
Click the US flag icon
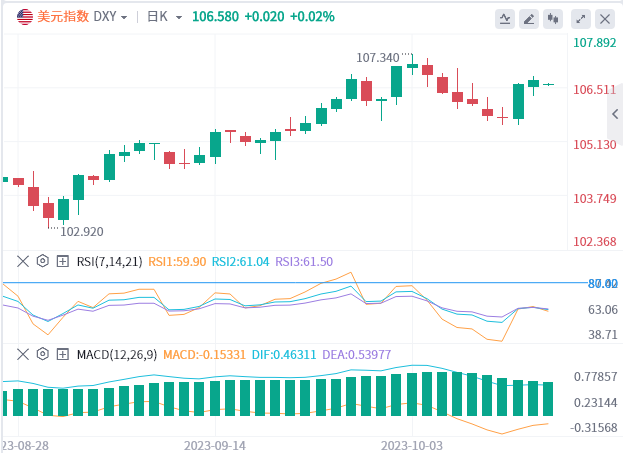click(x=24, y=17)
